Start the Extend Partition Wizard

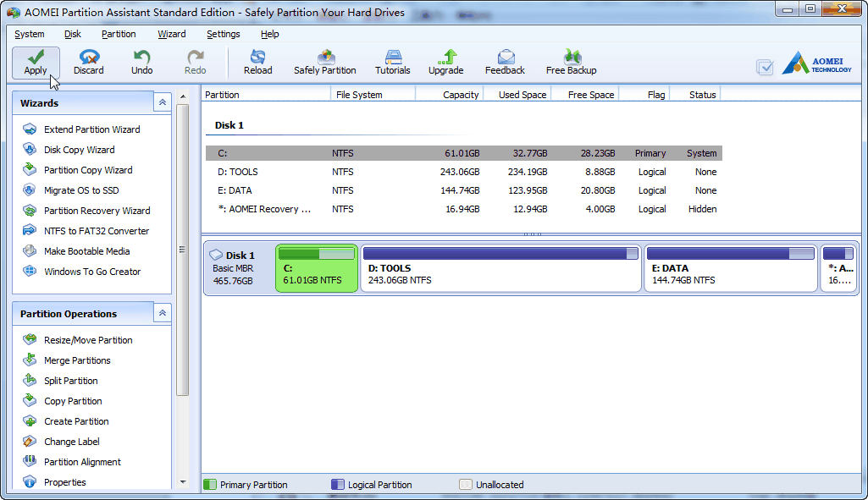[x=81, y=129]
